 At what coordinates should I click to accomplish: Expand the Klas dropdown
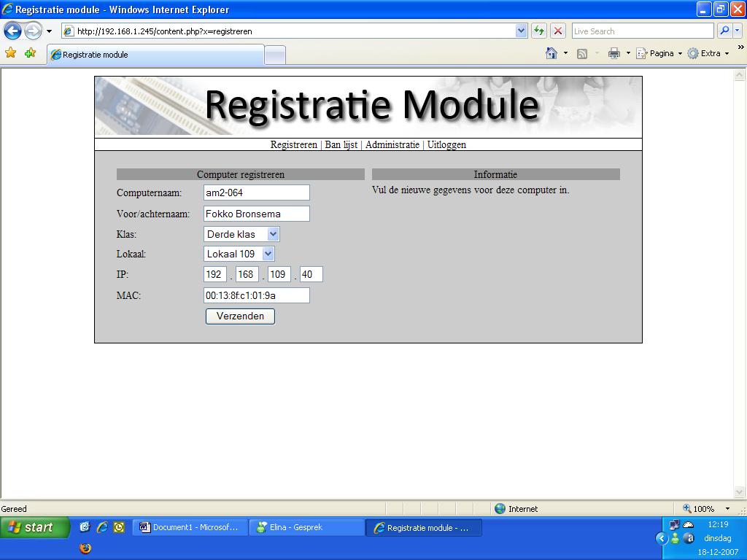point(273,234)
